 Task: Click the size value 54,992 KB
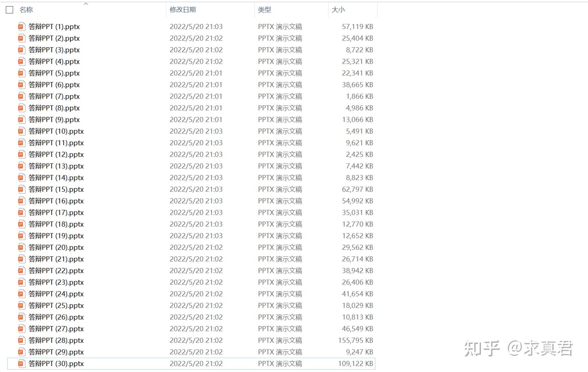tap(357, 201)
